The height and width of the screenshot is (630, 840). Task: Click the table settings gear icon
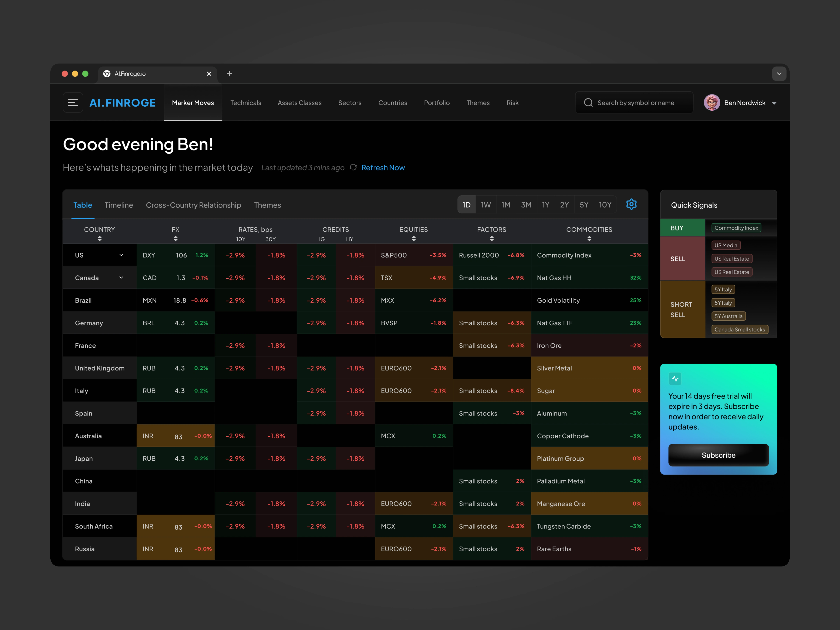631,204
